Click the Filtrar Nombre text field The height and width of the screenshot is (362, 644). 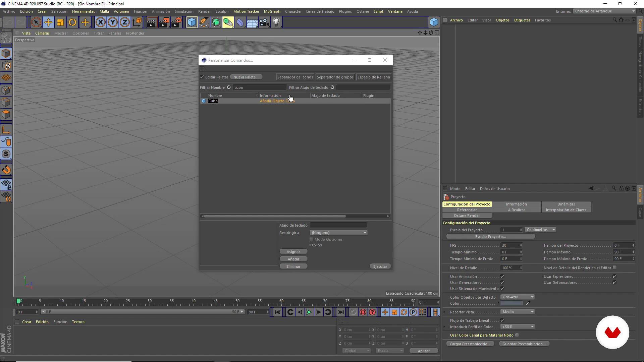[260, 87]
